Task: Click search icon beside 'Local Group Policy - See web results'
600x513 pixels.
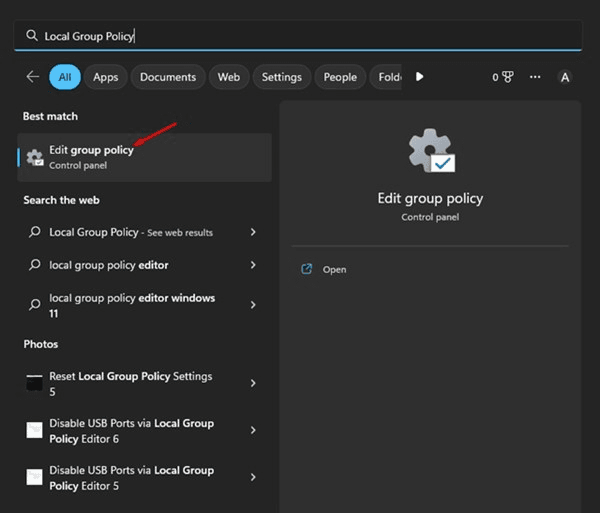Action: (x=34, y=232)
